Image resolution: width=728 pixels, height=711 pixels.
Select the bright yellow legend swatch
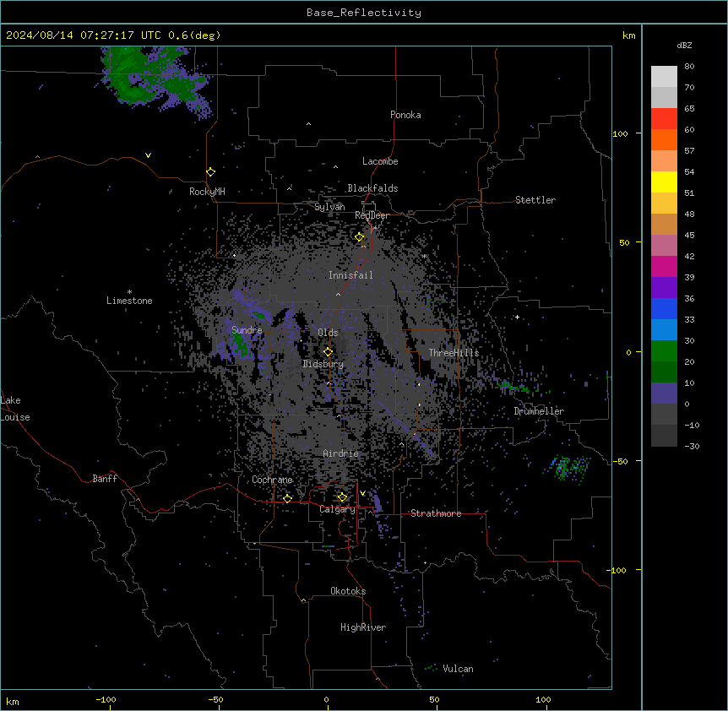[x=664, y=182]
